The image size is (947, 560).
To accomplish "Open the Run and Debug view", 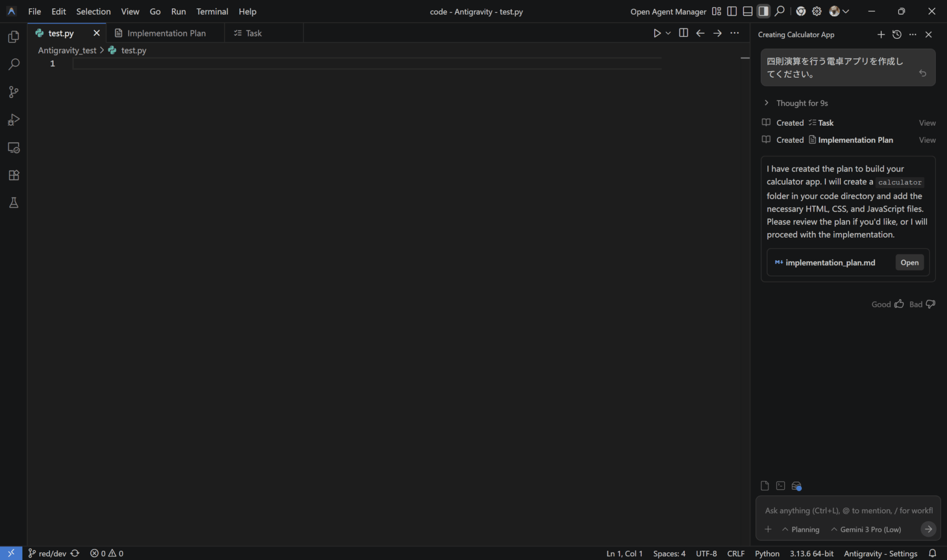I will point(13,120).
